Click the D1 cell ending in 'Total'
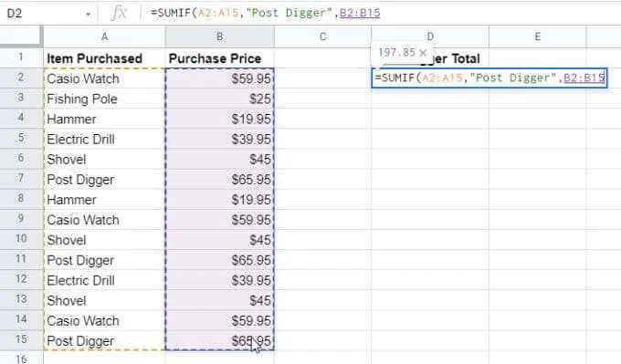621x364 pixels. [x=430, y=58]
